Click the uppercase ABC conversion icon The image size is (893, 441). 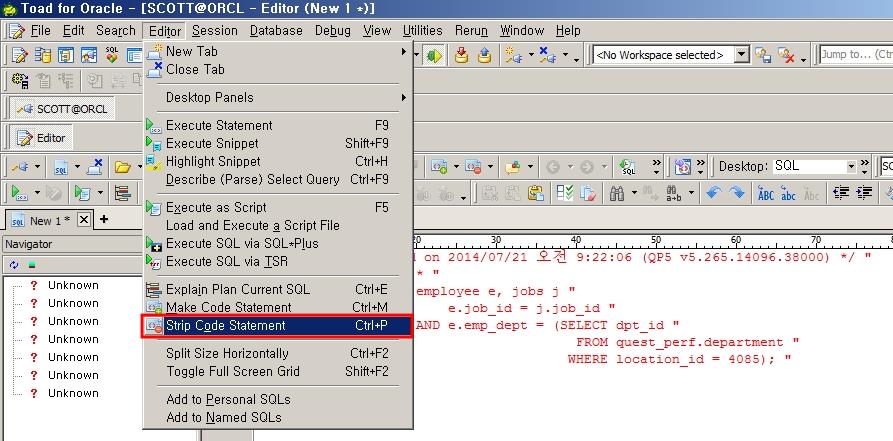[766, 193]
